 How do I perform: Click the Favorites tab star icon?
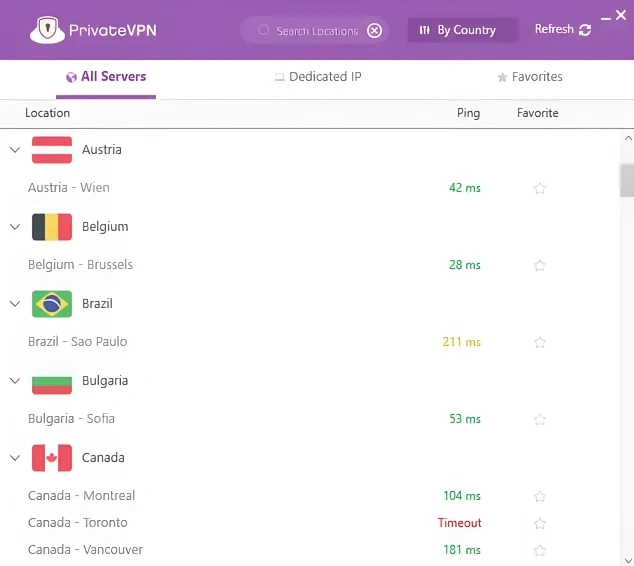point(502,77)
